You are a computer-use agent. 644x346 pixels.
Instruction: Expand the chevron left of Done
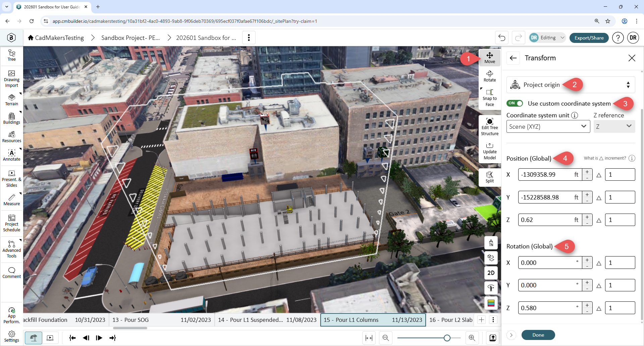pos(511,335)
